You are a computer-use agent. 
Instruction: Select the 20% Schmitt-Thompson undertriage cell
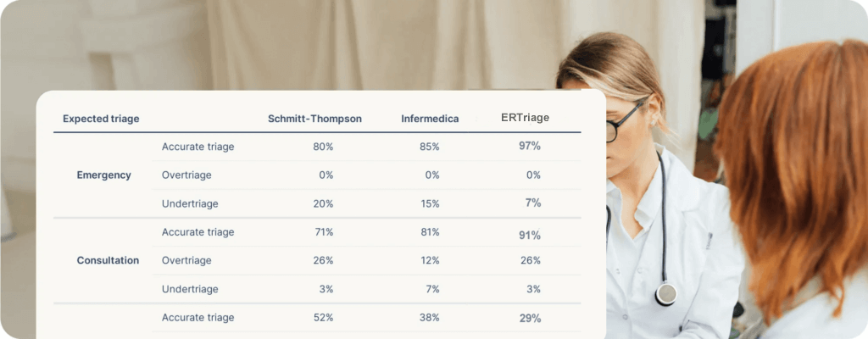click(322, 203)
